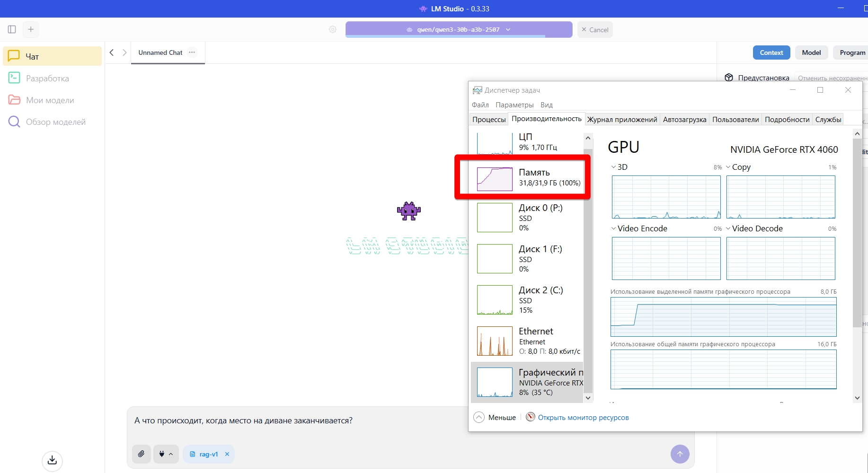
Task: Cancel the model loading
Action: point(595,29)
